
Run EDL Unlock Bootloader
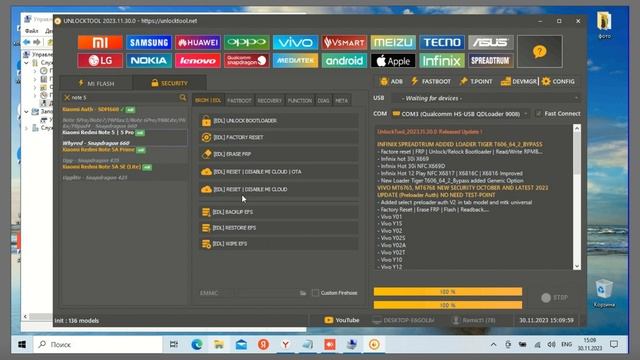point(279,121)
